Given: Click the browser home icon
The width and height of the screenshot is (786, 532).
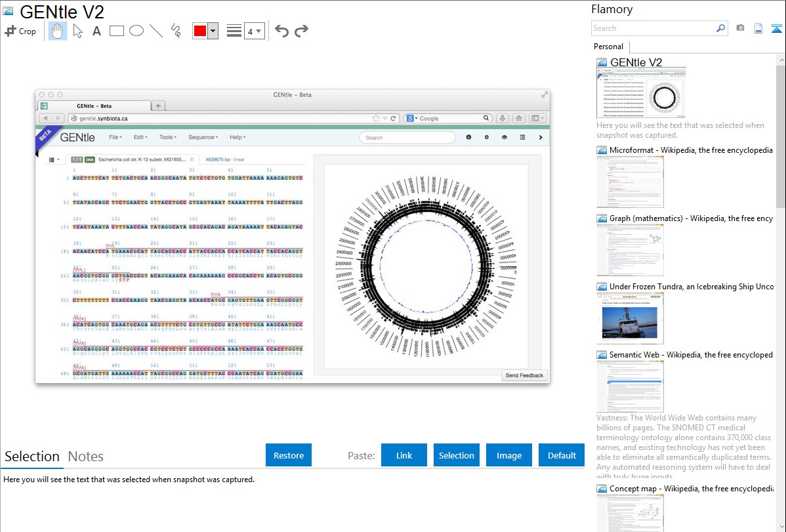Looking at the screenshot, I should coord(519,118).
